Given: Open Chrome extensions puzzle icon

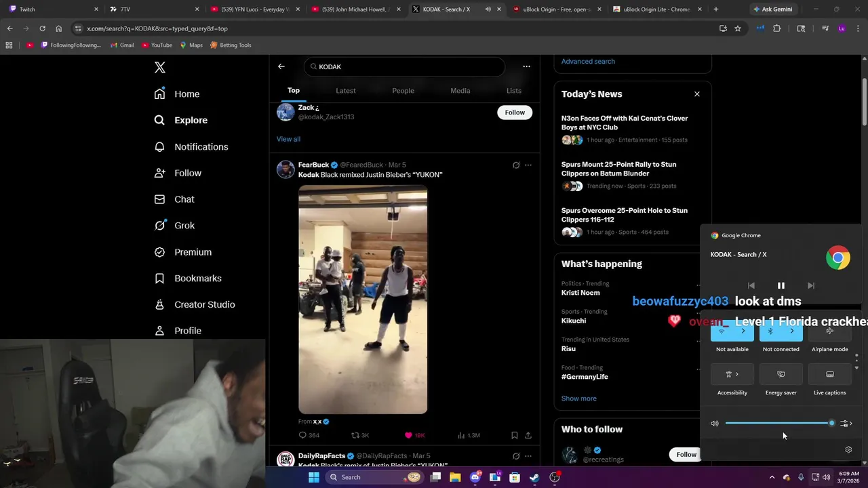Looking at the screenshot, I should (777, 28).
